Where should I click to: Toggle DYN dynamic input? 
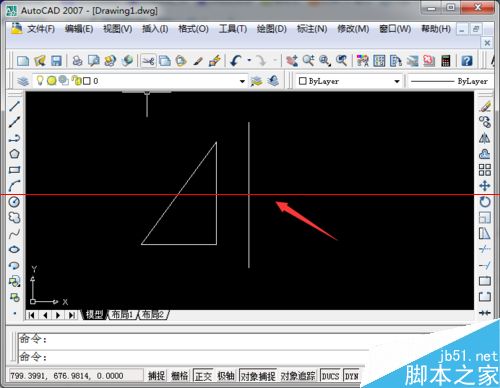coord(351,376)
